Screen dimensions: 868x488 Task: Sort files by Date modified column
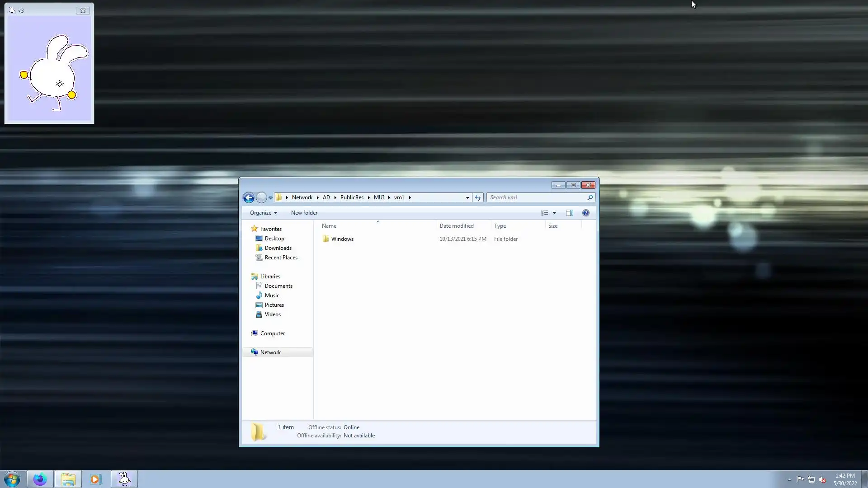pyautogui.click(x=457, y=226)
